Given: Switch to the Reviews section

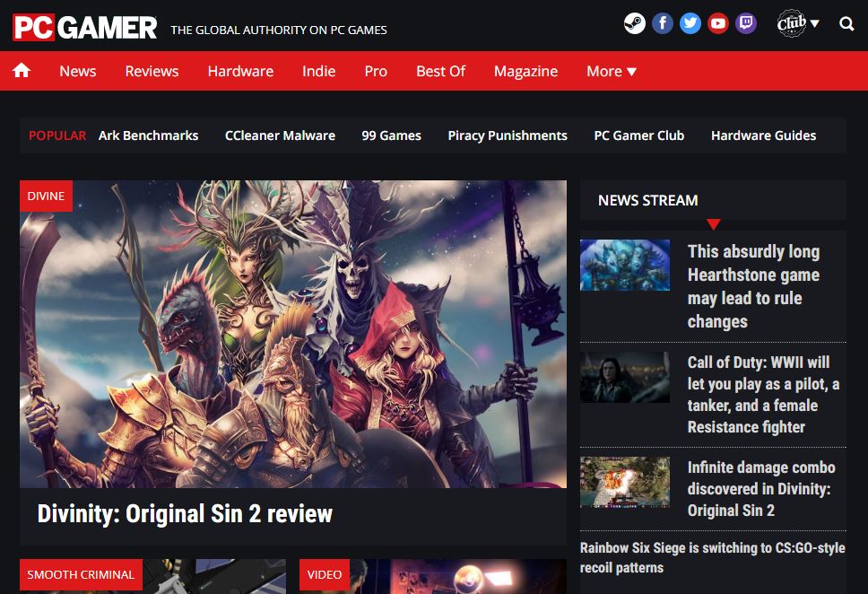Looking at the screenshot, I should (151, 71).
